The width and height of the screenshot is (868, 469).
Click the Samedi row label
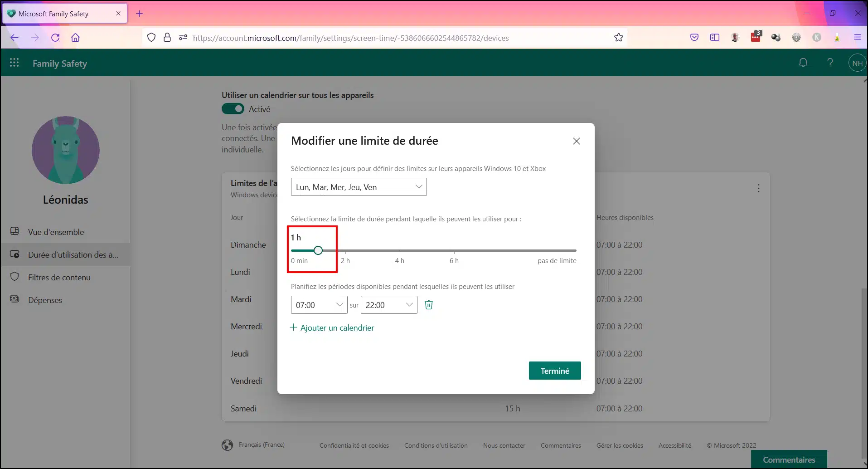point(243,409)
